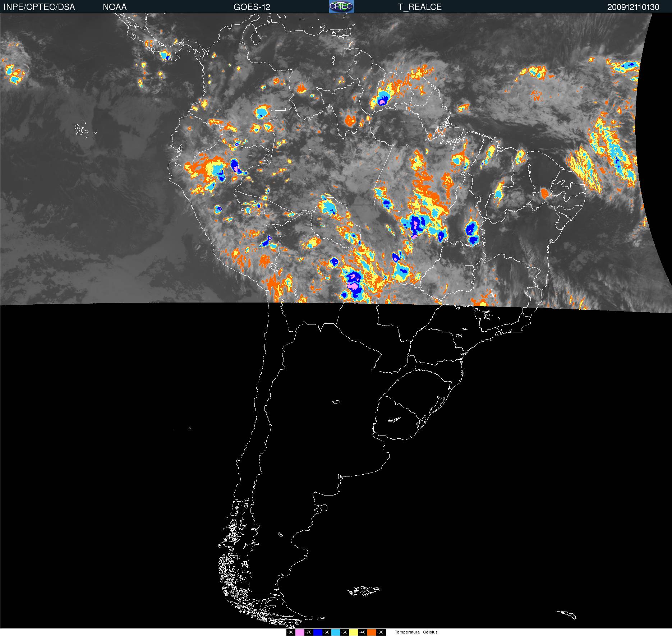The width and height of the screenshot is (672, 636).
Task: Click the INPE/CPTEC/DSA header text
Action: [39, 7]
